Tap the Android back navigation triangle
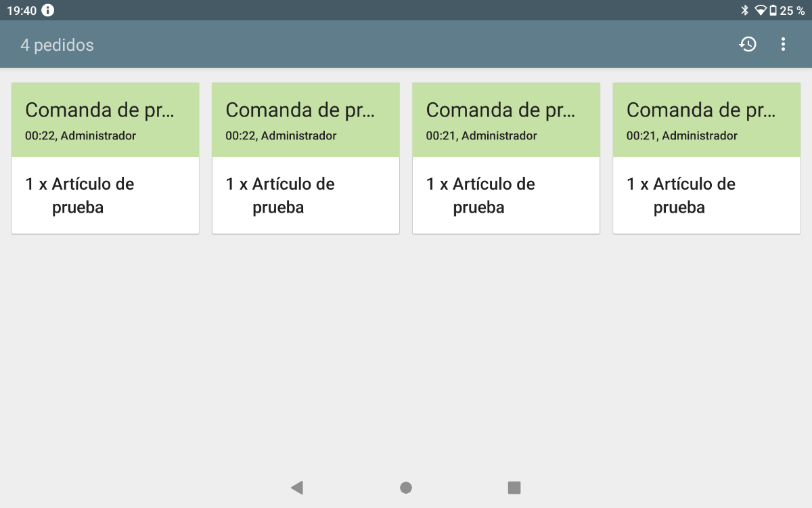Screen dimensions: 812x508 (x=296, y=488)
